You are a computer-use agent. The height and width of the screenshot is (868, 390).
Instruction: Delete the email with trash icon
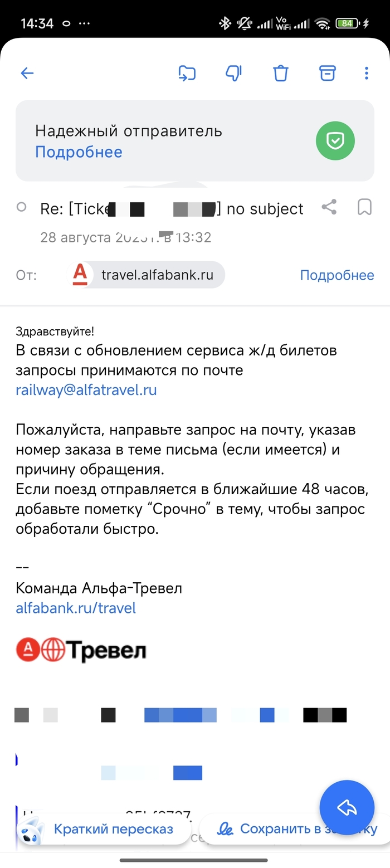coord(280,73)
